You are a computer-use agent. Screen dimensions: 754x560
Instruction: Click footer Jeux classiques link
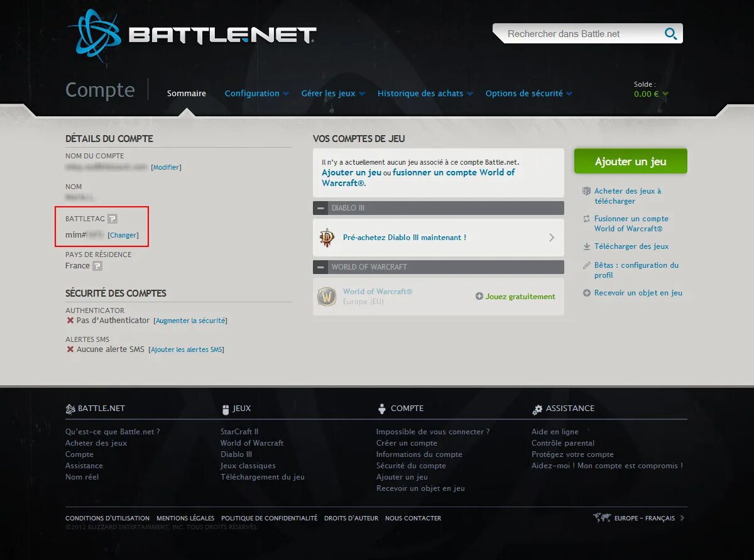point(248,466)
